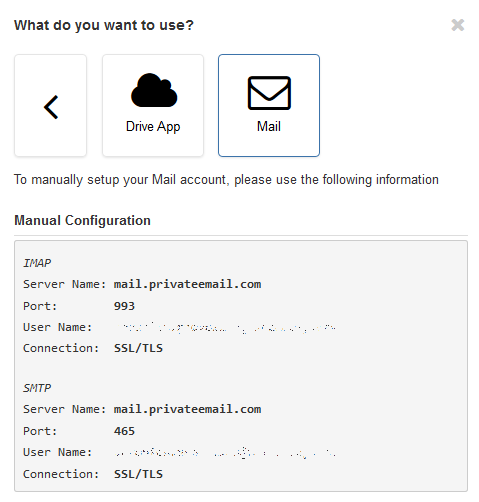Select the SMTP server name mail.privateemail.com

187,409
